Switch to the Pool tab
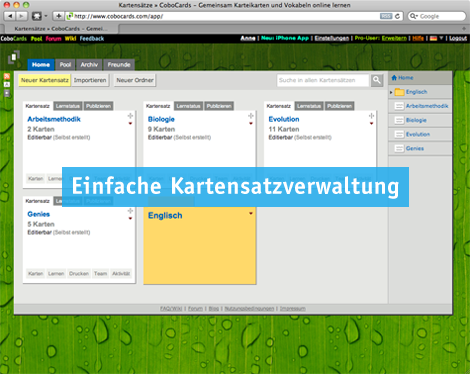The height and width of the screenshot is (374, 470). (65, 65)
